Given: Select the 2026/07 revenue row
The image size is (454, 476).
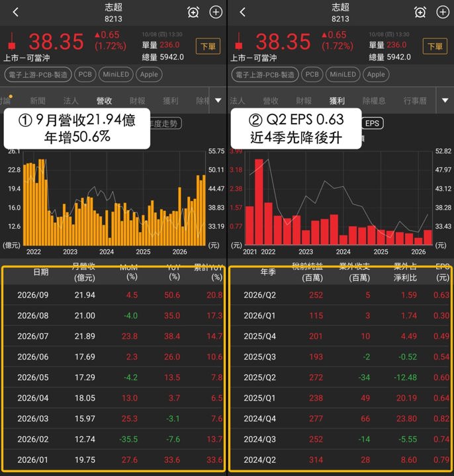Looking at the screenshot, I should pos(113,337).
